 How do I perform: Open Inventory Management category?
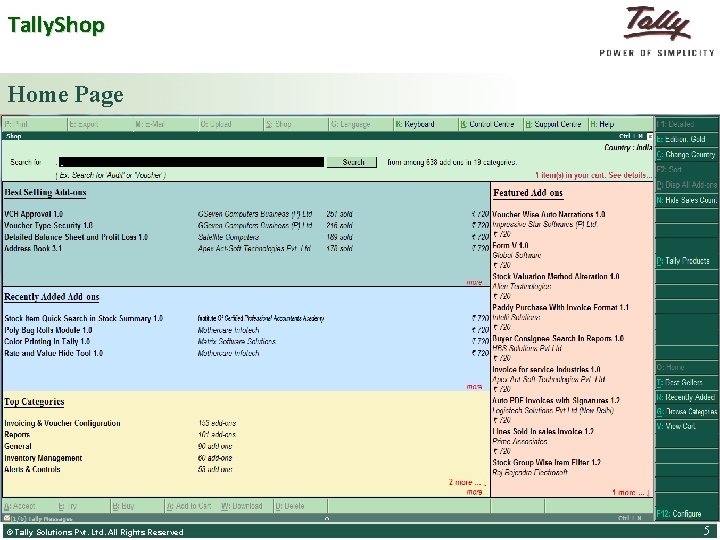pyautogui.click(x=43, y=458)
